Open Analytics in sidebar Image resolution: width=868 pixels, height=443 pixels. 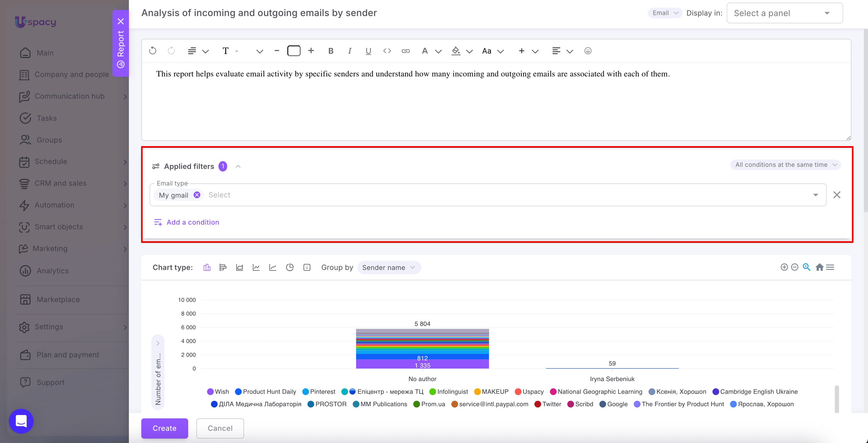(53, 270)
